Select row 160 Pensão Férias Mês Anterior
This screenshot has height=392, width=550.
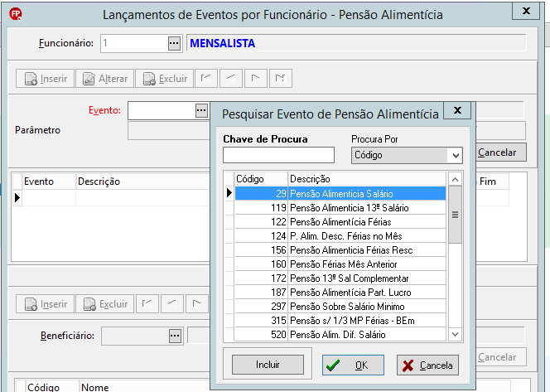point(340,264)
